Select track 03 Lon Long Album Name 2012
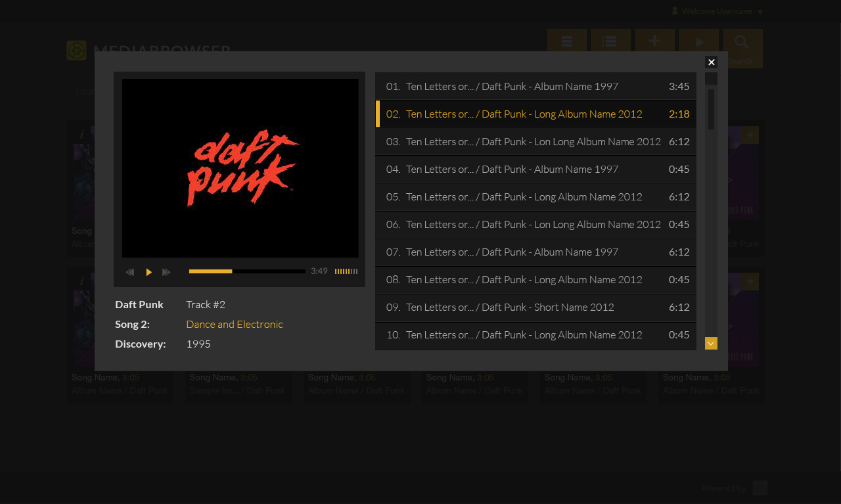 click(535, 141)
